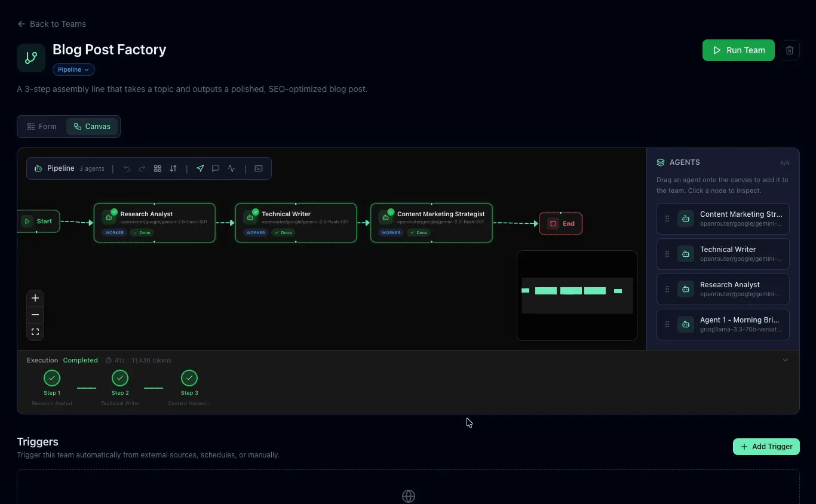Click the grid layout icon in toolbar

(158, 168)
